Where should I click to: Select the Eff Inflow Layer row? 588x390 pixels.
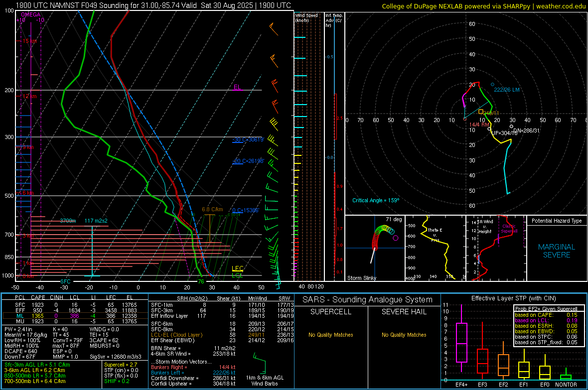[x=222, y=316]
